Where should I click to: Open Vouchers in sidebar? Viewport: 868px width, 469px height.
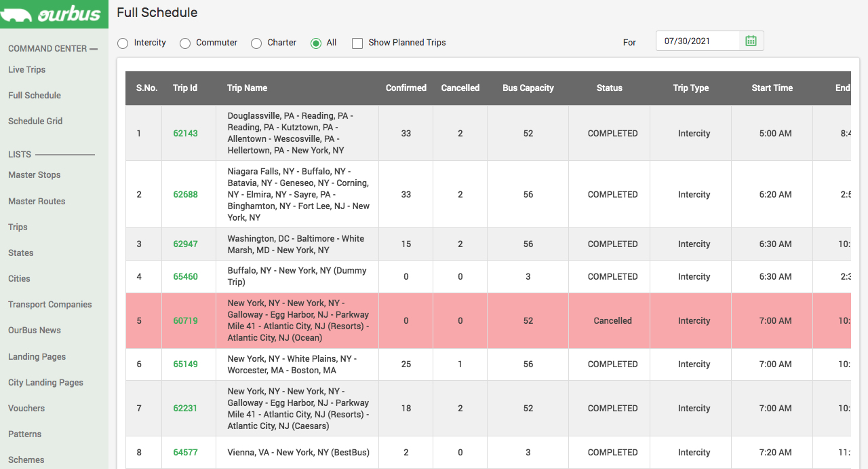26,408
